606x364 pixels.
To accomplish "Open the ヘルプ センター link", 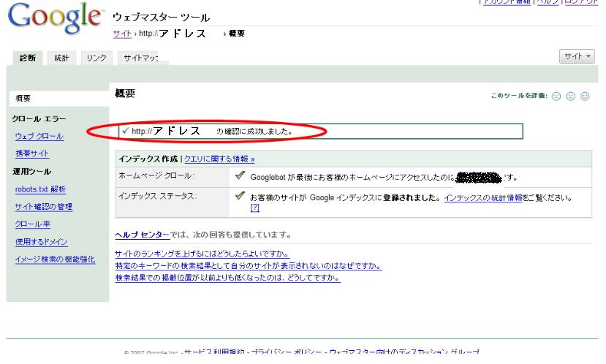I will [143, 235].
